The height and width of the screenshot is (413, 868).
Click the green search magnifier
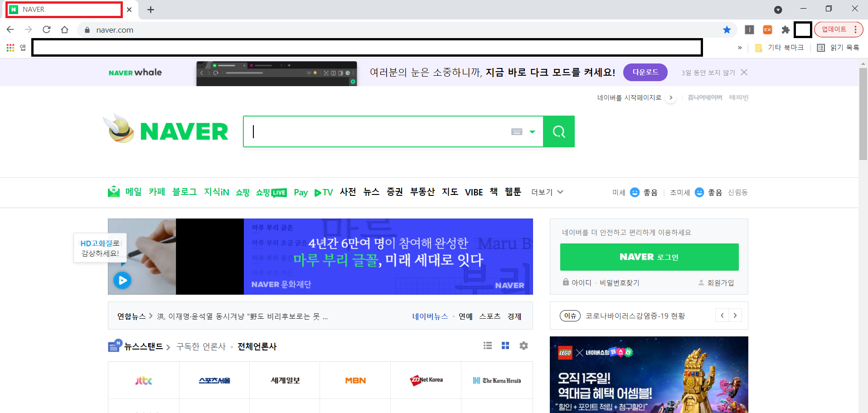point(558,131)
